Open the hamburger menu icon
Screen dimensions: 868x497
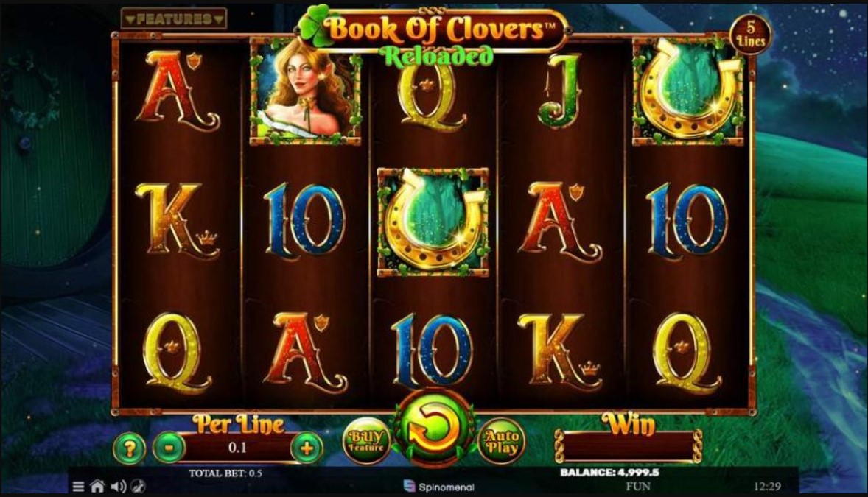79,487
